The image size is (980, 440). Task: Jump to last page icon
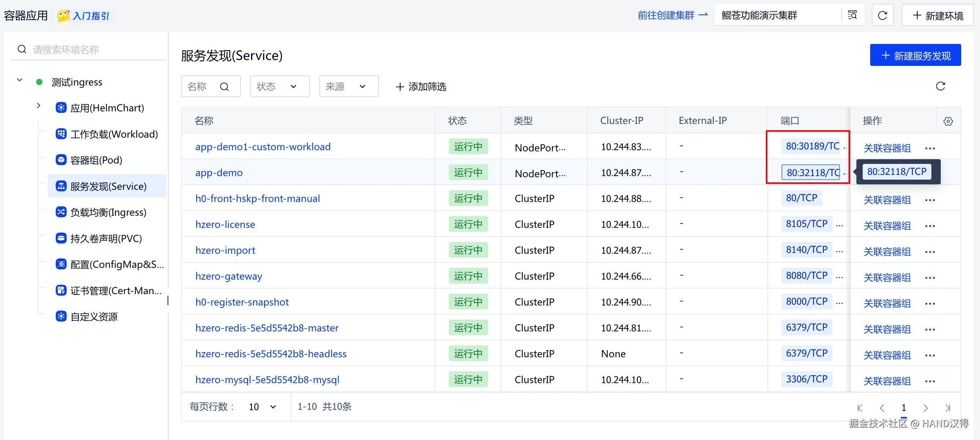(x=947, y=408)
